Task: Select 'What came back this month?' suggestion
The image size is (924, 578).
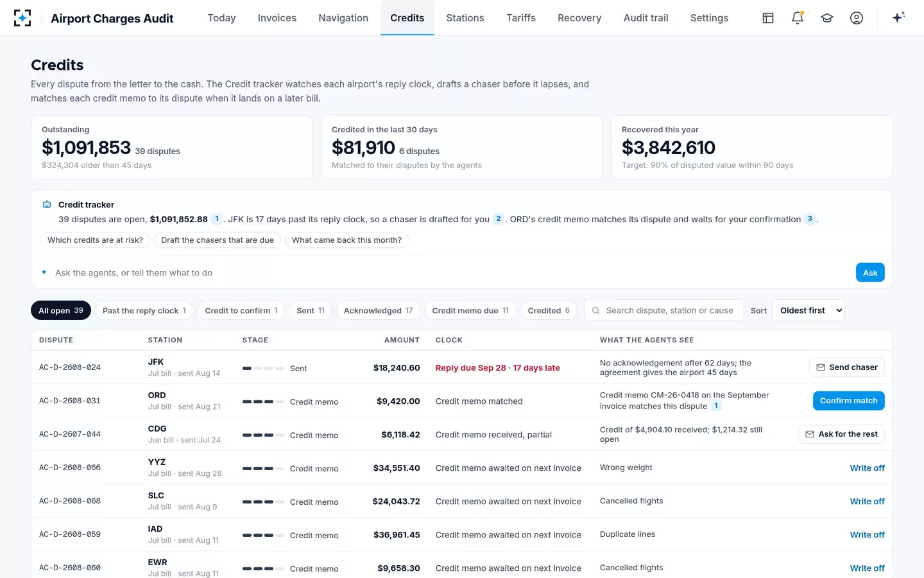Action: pos(346,240)
